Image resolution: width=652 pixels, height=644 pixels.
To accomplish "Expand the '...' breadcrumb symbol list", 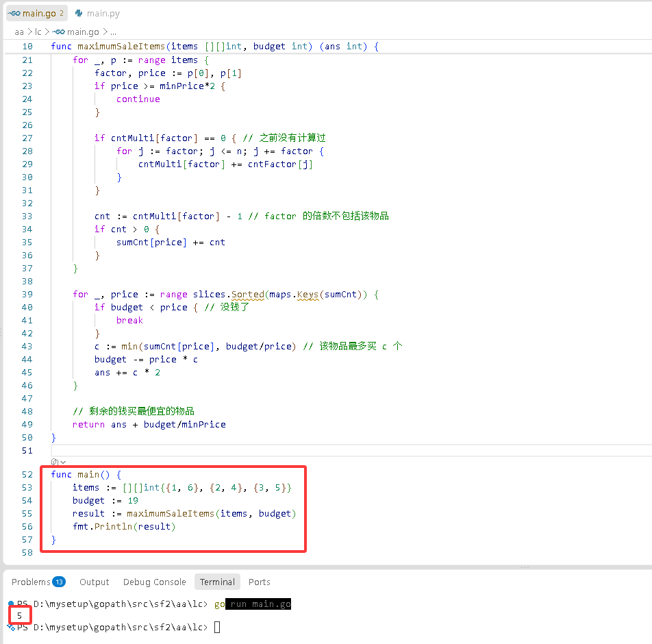I will (113, 32).
